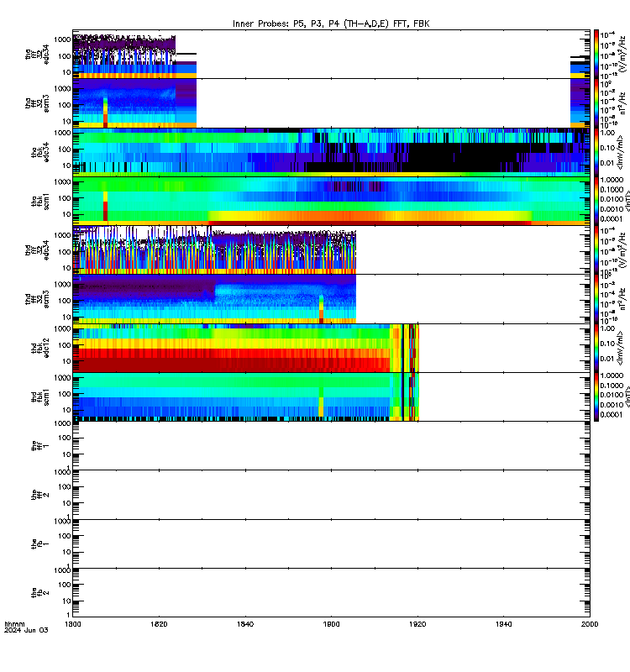The height and width of the screenshot is (672, 630).
Task: Click the late data segment in tha fff edc34
Action: [580, 66]
